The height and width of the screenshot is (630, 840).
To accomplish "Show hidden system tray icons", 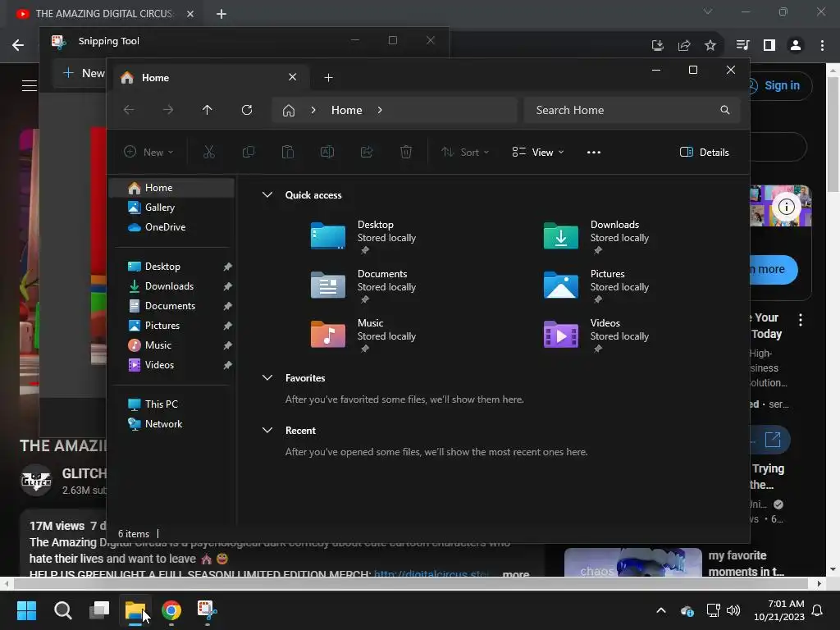I will coord(661,610).
